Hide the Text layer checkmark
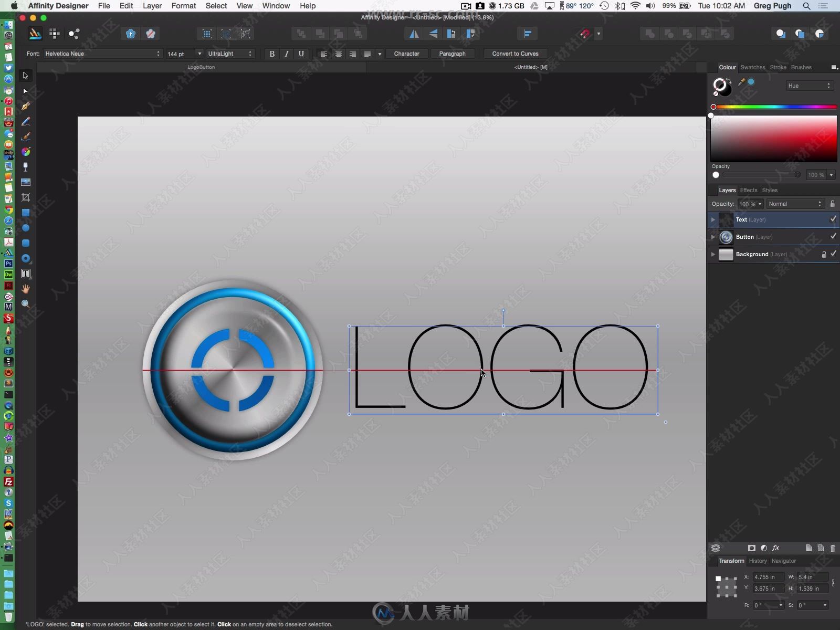 (x=833, y=219)
